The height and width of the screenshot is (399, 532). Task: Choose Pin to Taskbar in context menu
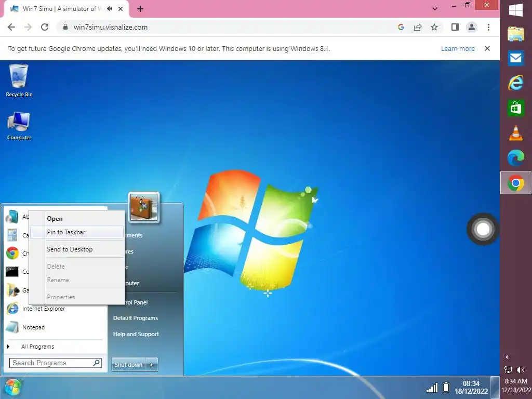pos(77,232)
